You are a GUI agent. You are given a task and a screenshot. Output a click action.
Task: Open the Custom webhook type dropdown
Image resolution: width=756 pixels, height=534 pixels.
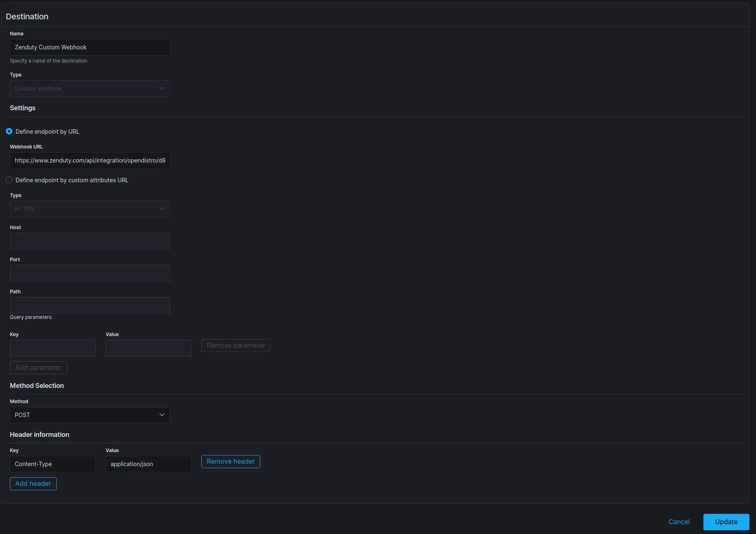(x=90, y=88)
